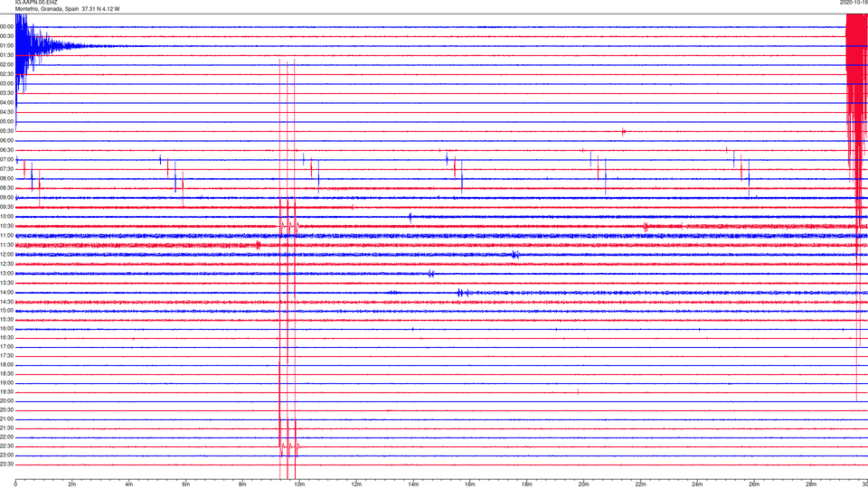Select the 18:30 trace time label
The image size is (868, 488).
[x=7, y=373]
